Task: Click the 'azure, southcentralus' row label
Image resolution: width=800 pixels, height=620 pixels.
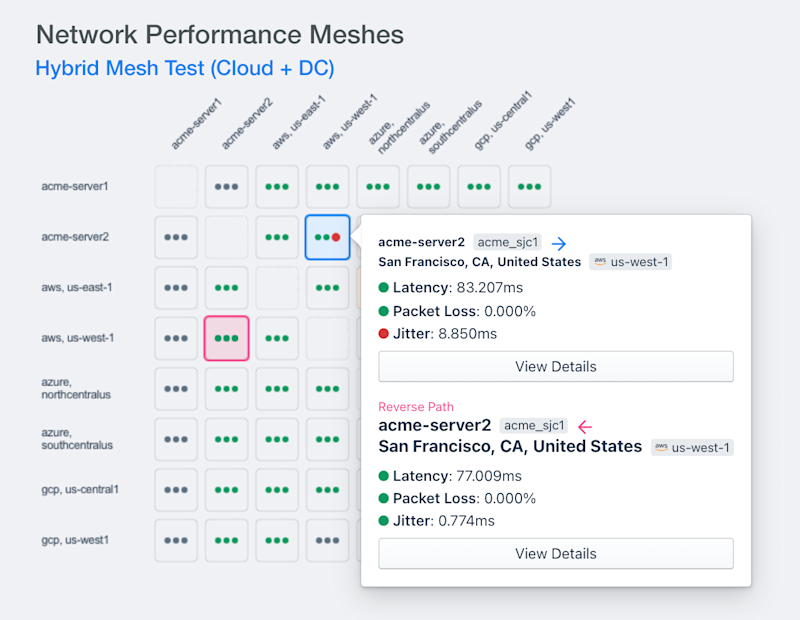Action: (77, 439)
